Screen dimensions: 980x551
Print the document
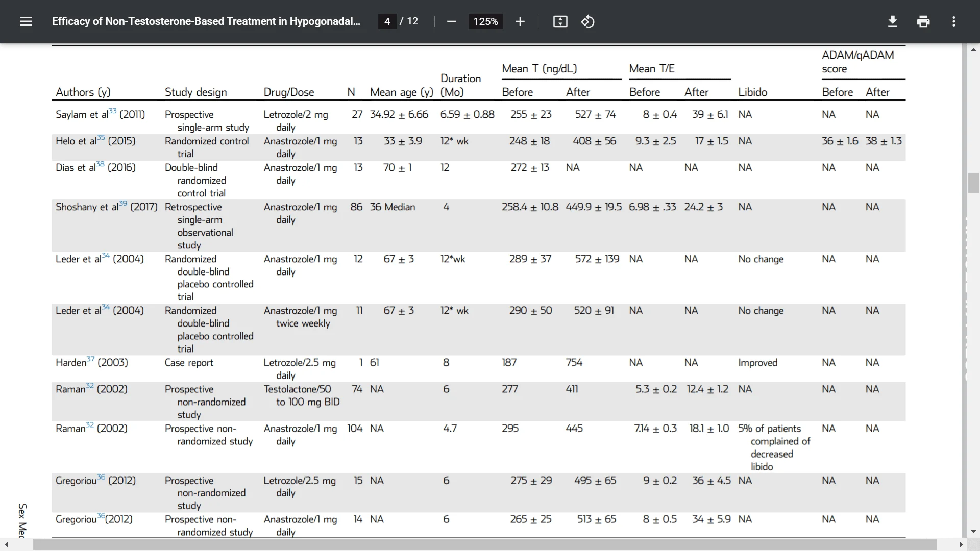[923, 21]
